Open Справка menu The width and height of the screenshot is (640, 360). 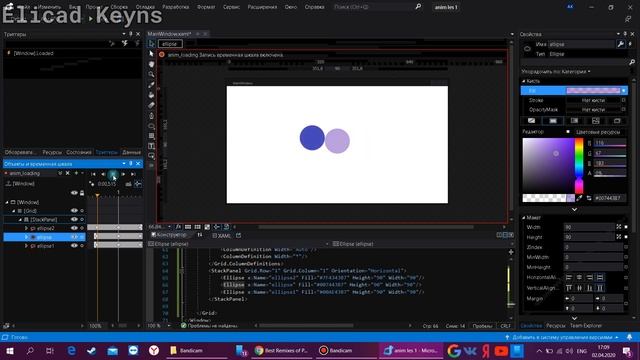(315, 7)
